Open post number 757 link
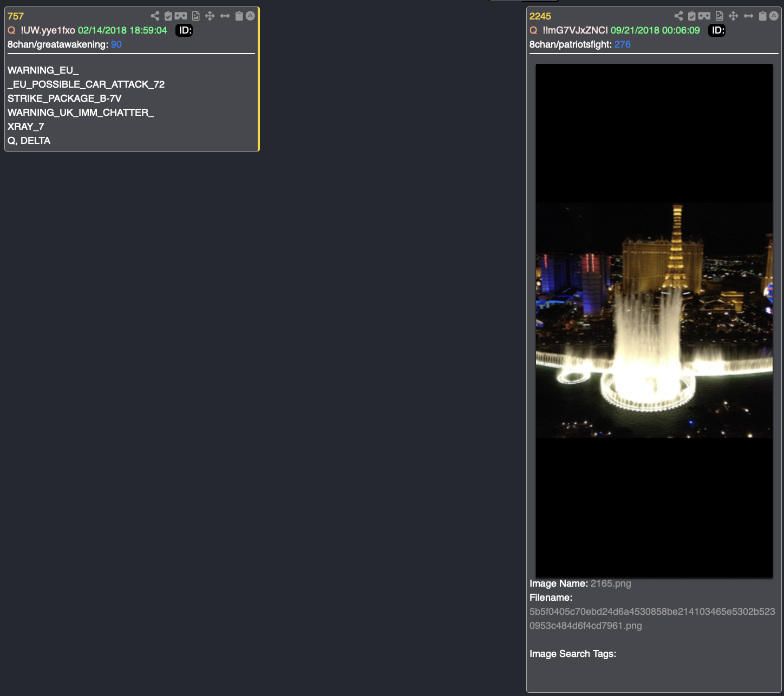Image resolution: width=784 pixels, height=696 pixels. 16,16
